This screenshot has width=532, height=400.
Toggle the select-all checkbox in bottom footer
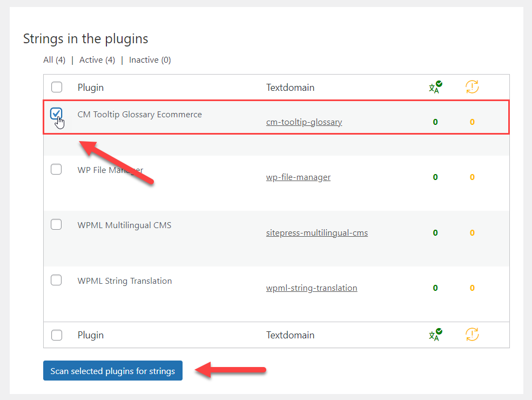pos(57,335)
